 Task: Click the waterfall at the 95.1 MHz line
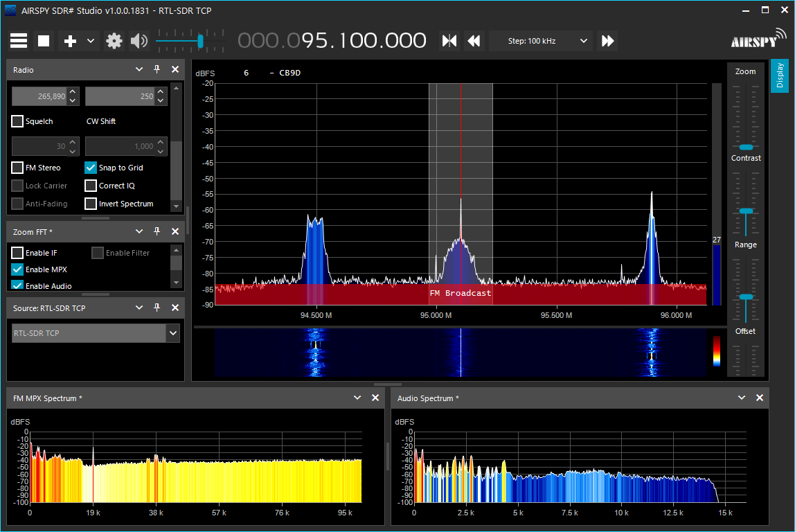[461, 353]
